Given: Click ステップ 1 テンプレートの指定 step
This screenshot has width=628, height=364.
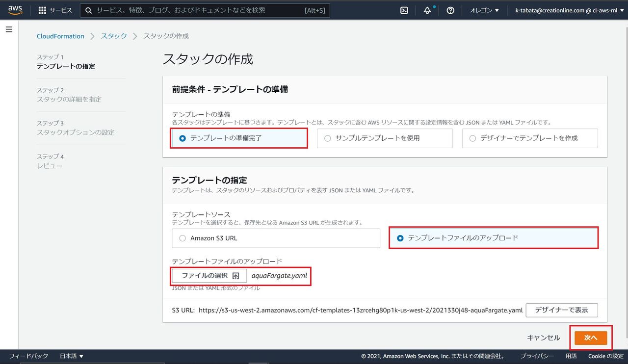Looking at the screenshot, I should (66, 61).
